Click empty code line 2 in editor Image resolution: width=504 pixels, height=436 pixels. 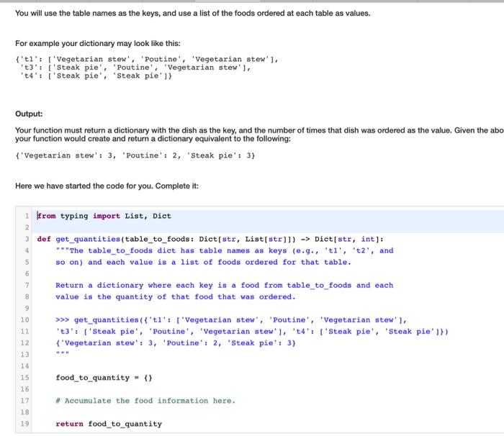point(267,227)
